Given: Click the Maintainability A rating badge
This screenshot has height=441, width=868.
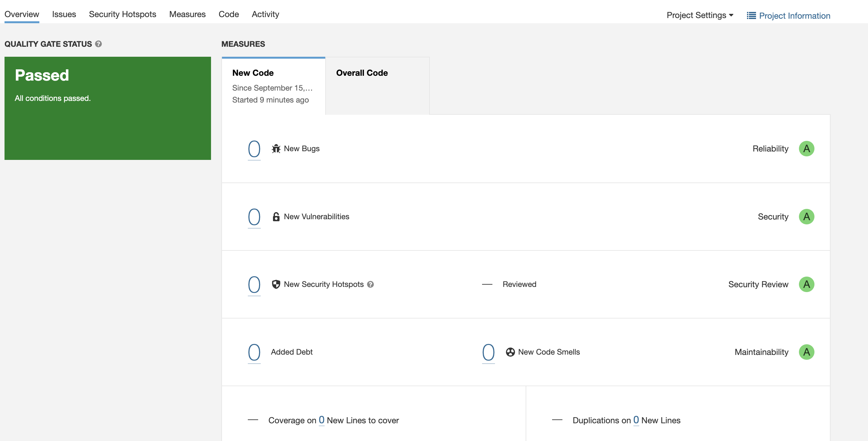Looking at the screenshot, I should point(806,352).
